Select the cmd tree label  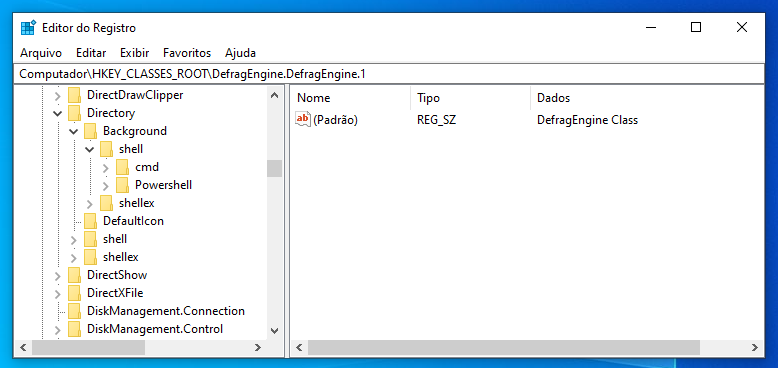coord(147,167)
